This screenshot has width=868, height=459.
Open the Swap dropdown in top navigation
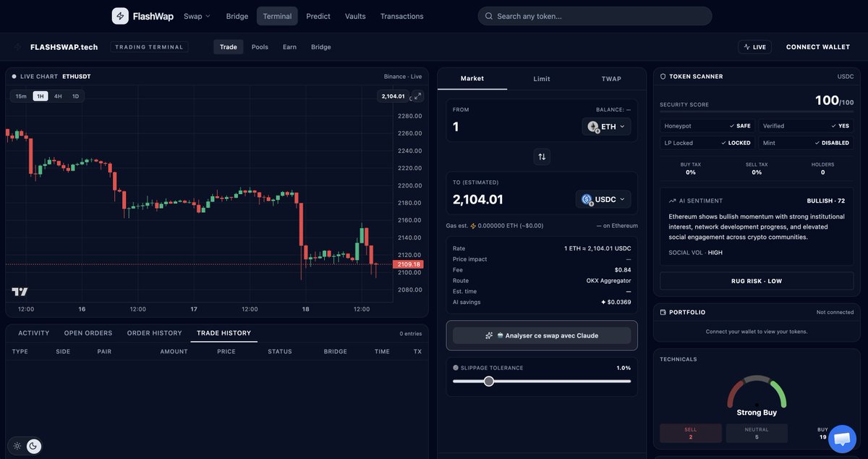(197, 16)
